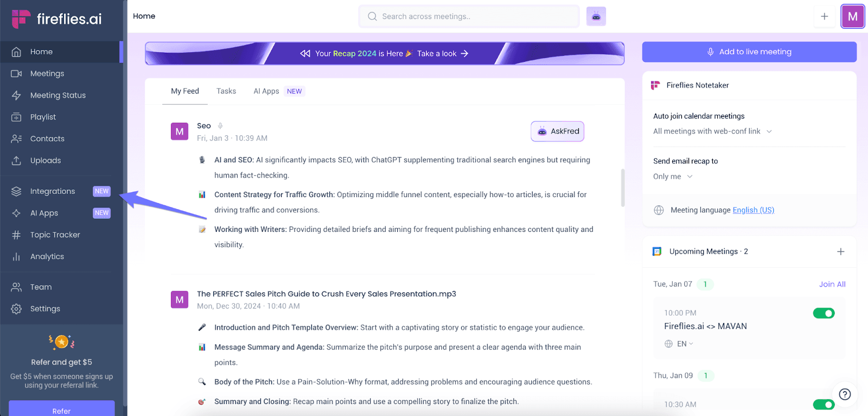Click the Content Strategy for Traffic Growth summary line
Screen dimensions: 868x416
click(x=400, y=202)
